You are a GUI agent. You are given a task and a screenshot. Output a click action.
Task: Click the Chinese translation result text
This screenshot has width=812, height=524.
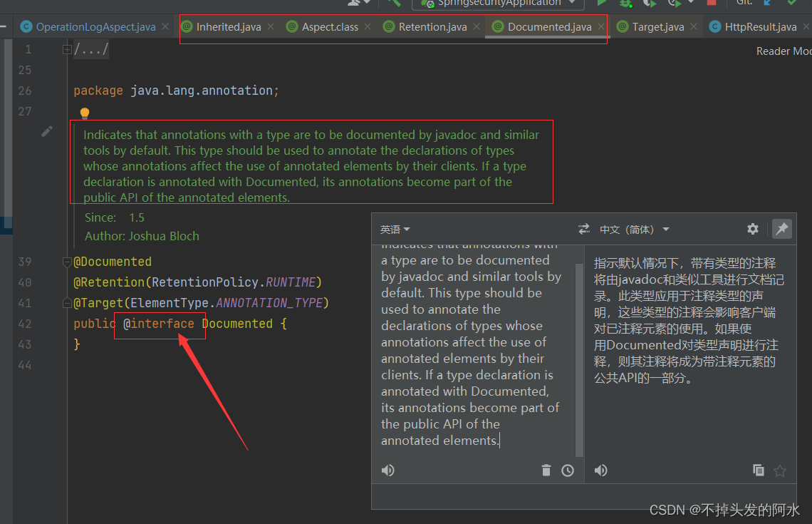coord(689,320)
